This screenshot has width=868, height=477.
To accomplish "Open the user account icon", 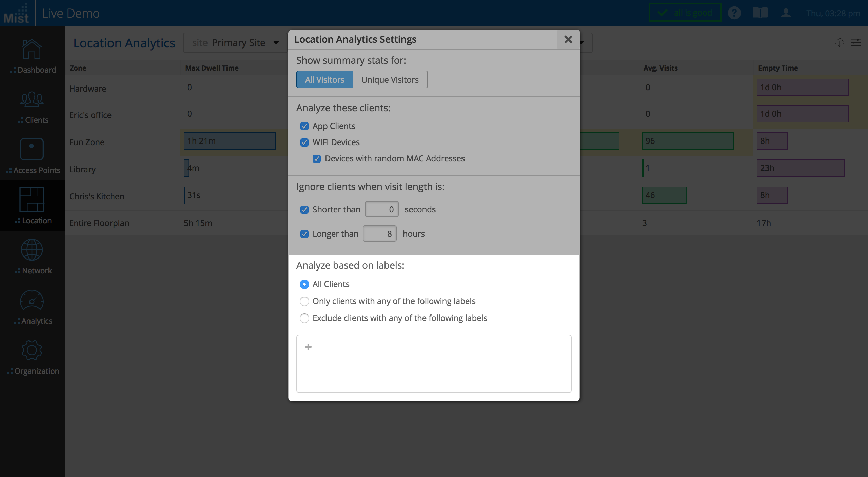I will pyautogui.click(x=786, y=13).
